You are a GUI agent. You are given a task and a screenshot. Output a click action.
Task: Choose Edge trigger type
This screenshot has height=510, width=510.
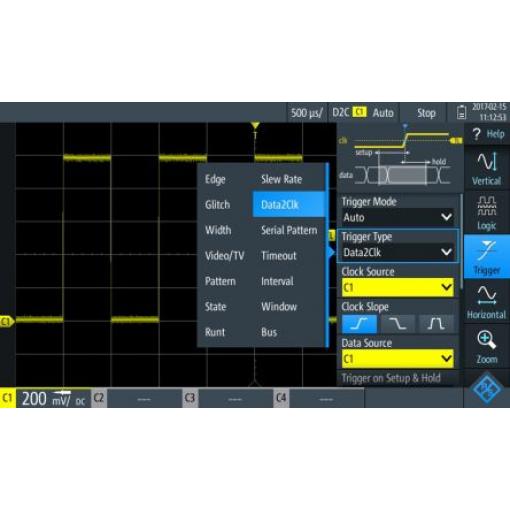tap(215, 179)
